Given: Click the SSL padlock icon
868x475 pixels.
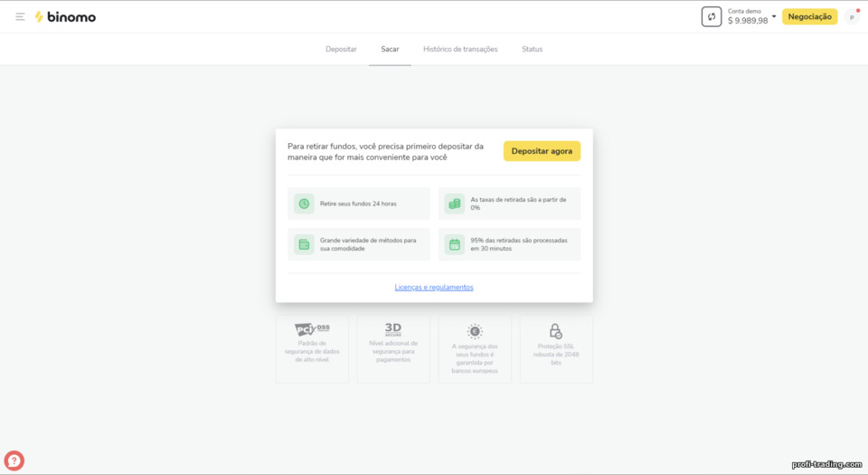Looking at the screenshot, I should (x=556, y=331).
